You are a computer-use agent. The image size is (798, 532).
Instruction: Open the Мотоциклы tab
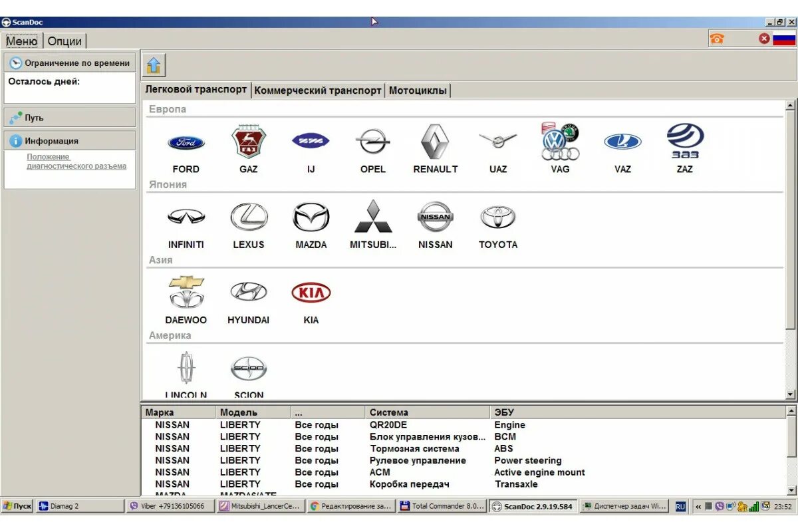418,90
